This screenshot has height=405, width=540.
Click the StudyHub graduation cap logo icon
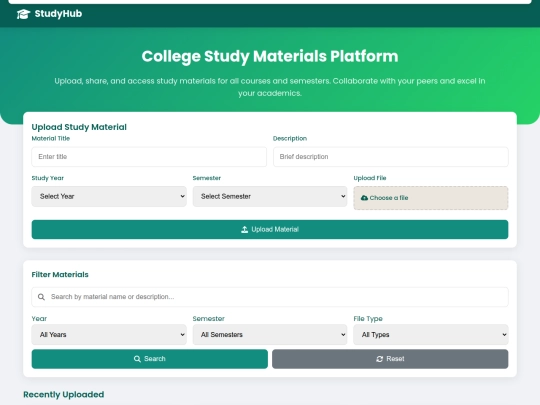(x=23, y=14)
